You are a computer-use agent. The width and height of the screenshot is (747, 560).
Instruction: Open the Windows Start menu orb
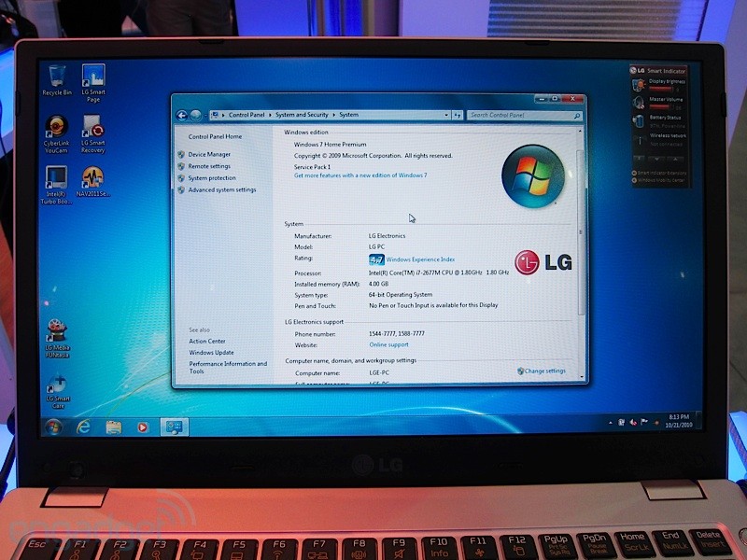[x=53, y=427]
